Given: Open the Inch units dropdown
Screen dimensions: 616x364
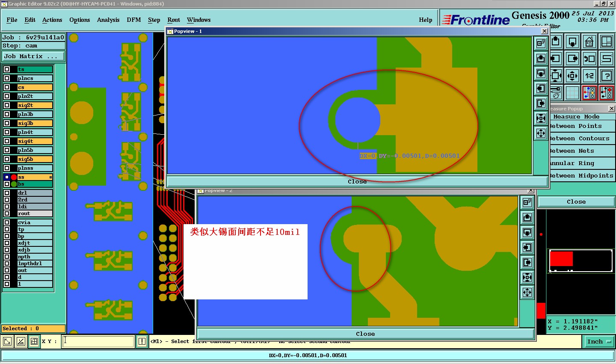Looking at the screenshot, I should [599, 341].
